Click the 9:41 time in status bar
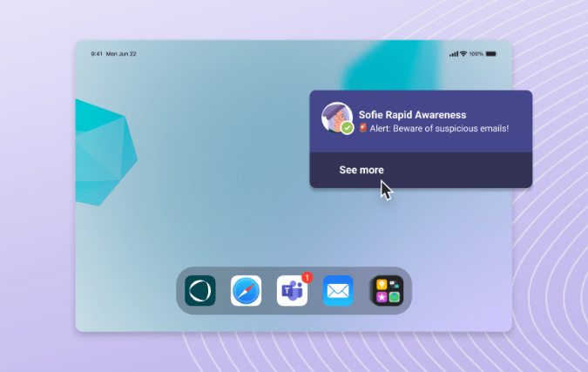The image size is (588, 372). coord(96,54)
